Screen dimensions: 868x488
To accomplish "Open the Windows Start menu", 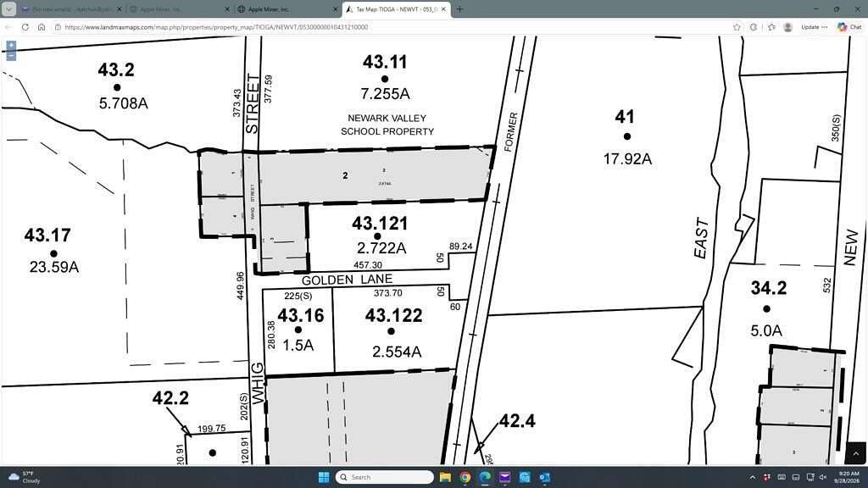I will tap(324, 477).
